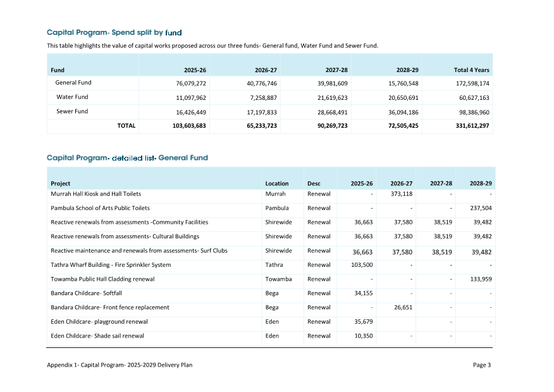Image resolution: width=554 pixels, height=392 pixels.
Task: Click the 'Total 4 Years' column header
Action: coord(471,70)
